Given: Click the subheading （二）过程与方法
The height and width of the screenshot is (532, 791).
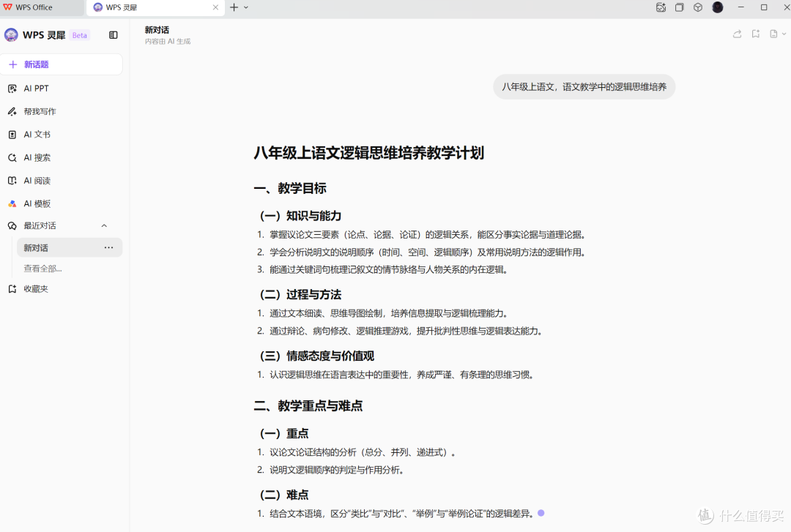Looking at the screenshot, I should tap(300, 294).
